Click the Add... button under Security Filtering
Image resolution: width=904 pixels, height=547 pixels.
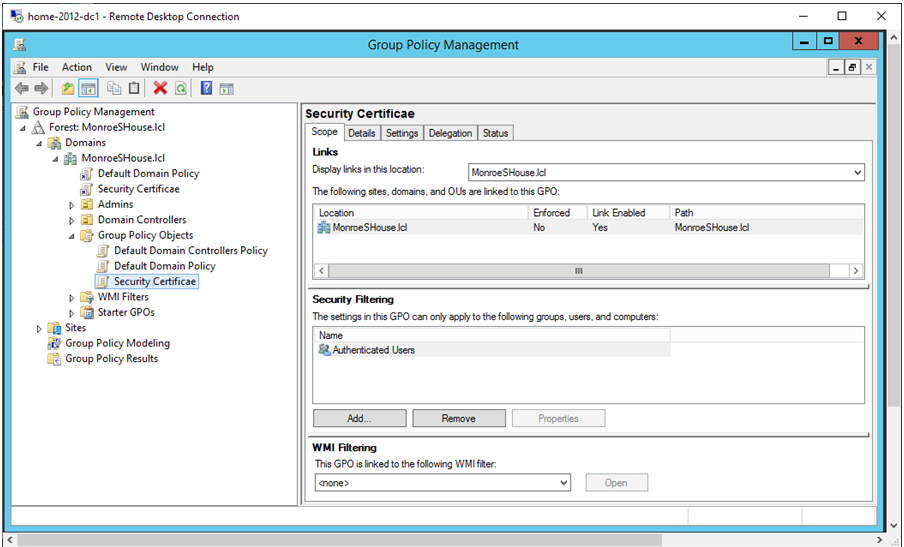(359, 418)
